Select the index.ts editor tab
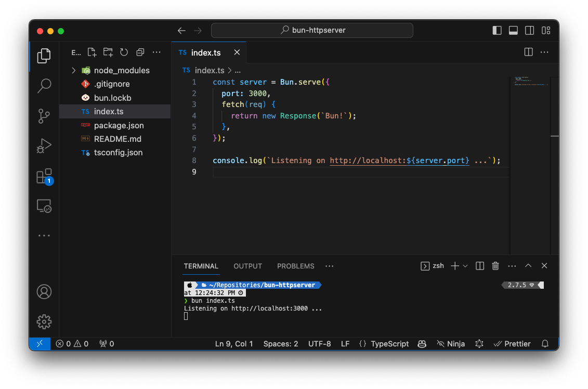This screenshot has width=588, height=389. pyautogui.click(x=209, y=52)
